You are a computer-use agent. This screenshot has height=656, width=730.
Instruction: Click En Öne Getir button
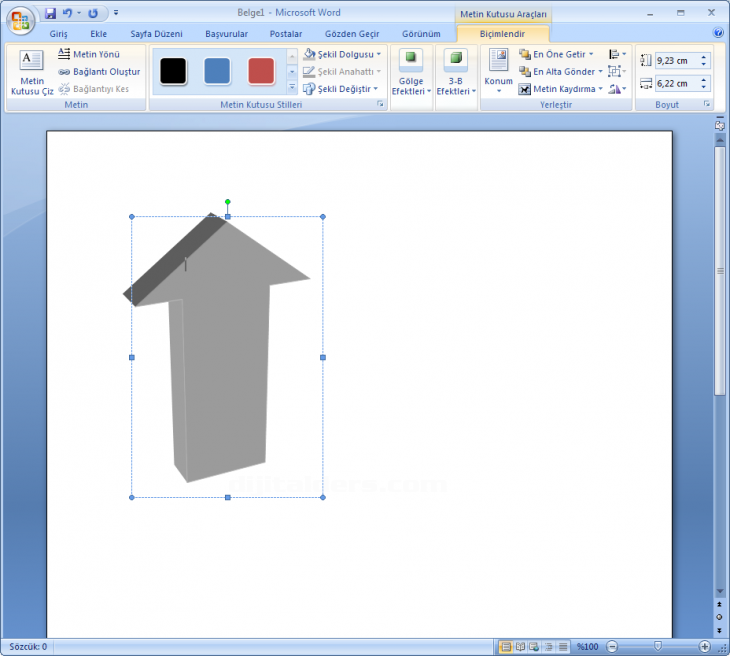tap(556, 54)
